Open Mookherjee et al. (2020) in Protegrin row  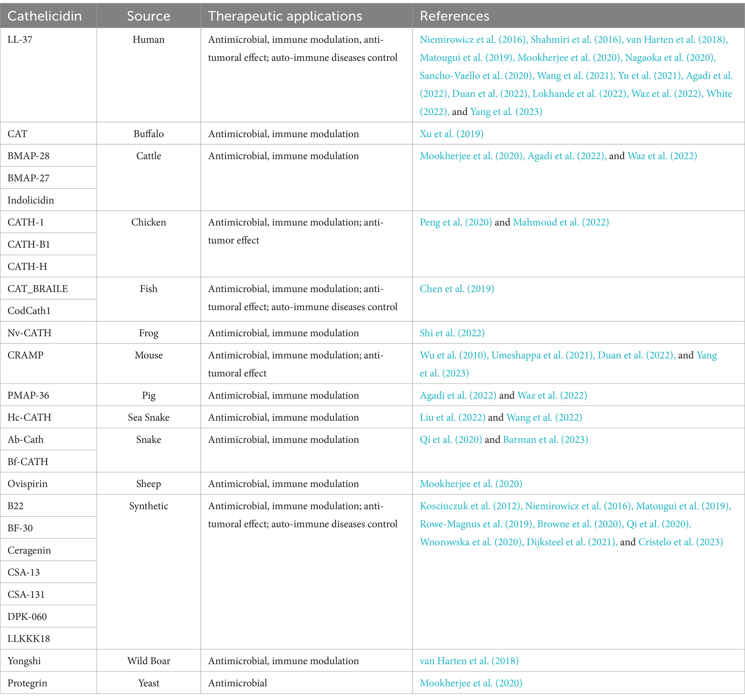point(471,683)
